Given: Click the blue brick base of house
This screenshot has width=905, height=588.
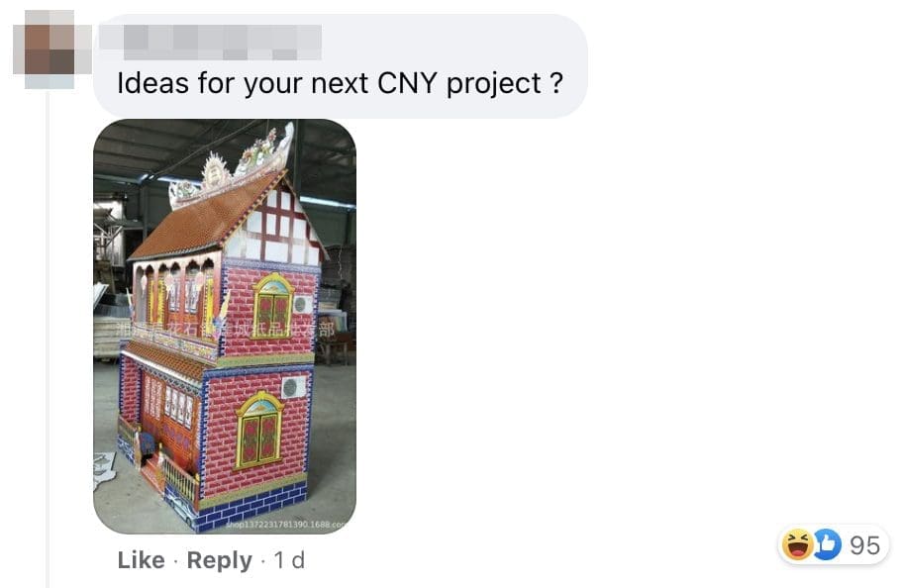Looking at the screenshot, I should click(252, 509).
